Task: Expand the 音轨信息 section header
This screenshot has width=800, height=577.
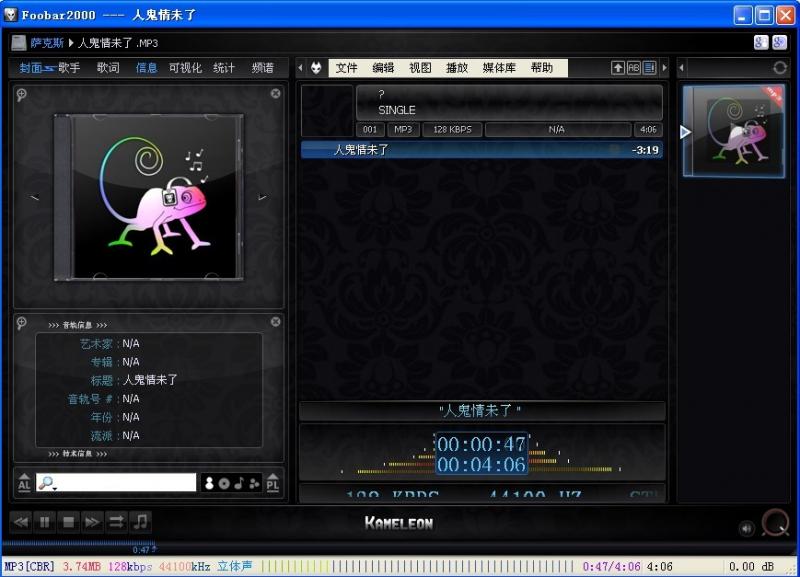Action: tap(78, 325)
